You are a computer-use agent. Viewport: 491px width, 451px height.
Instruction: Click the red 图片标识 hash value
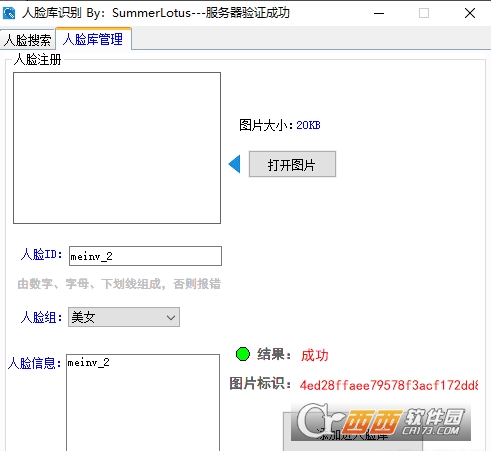(389, 385)
